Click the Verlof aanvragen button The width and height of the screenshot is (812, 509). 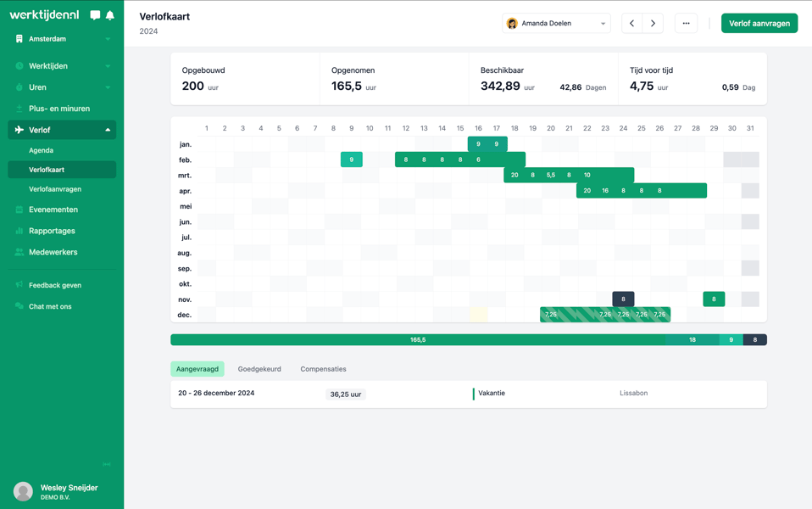759,24
